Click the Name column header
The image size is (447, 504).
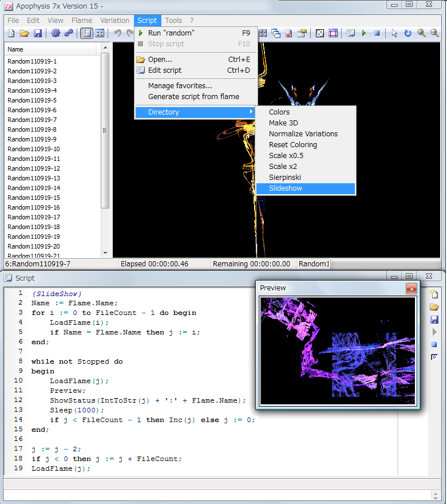pyautogui.click(x=51, y=49)
